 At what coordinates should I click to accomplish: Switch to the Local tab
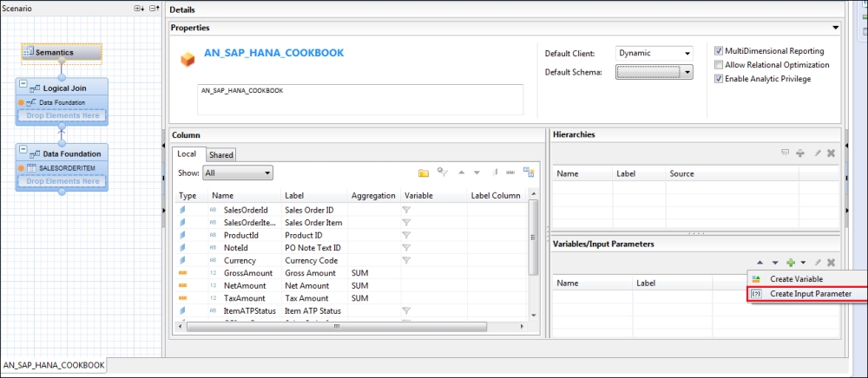187,153
